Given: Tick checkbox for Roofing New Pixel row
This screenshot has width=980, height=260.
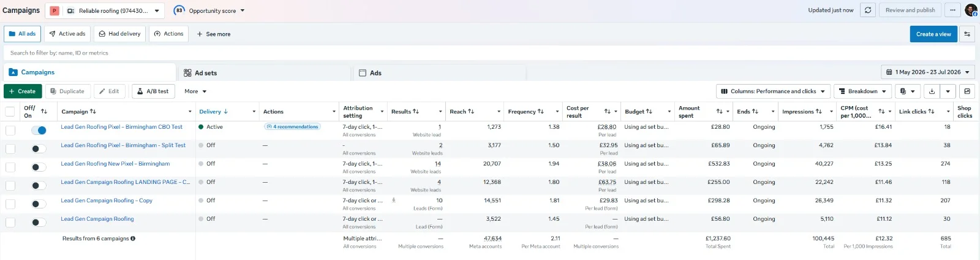Looking at the screenshot, I should tap(10, 167).
